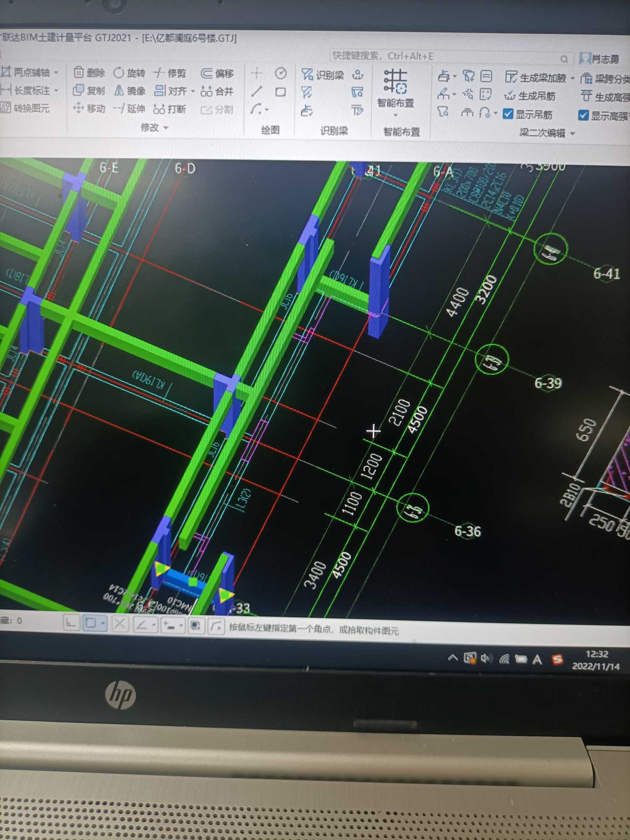Click the taskbar clock 12:32

596,654
